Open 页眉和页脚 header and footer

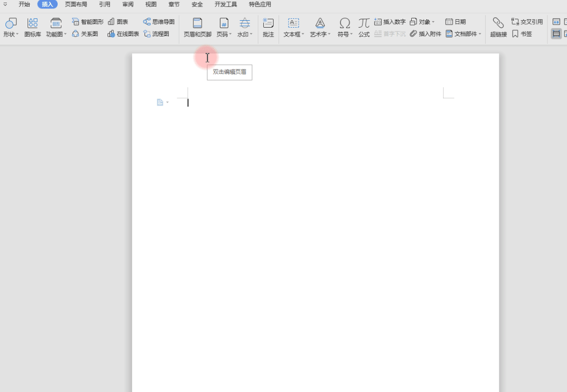point(197,28)
